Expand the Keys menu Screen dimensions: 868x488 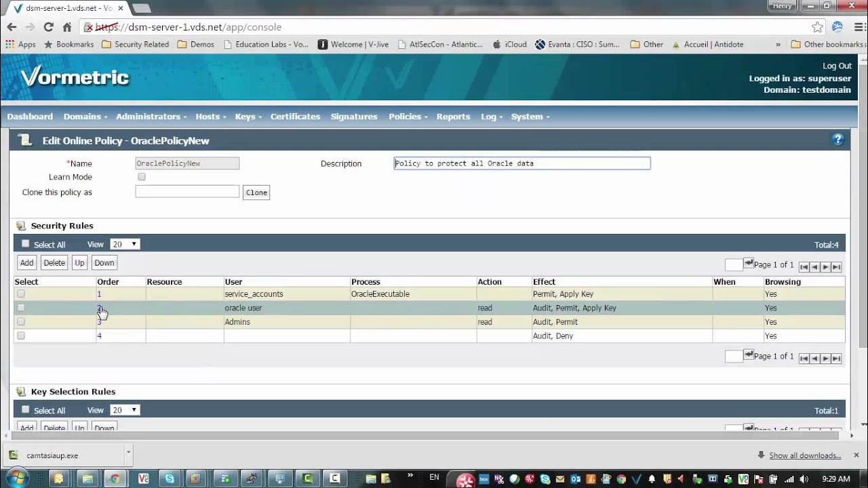point(248,117)
